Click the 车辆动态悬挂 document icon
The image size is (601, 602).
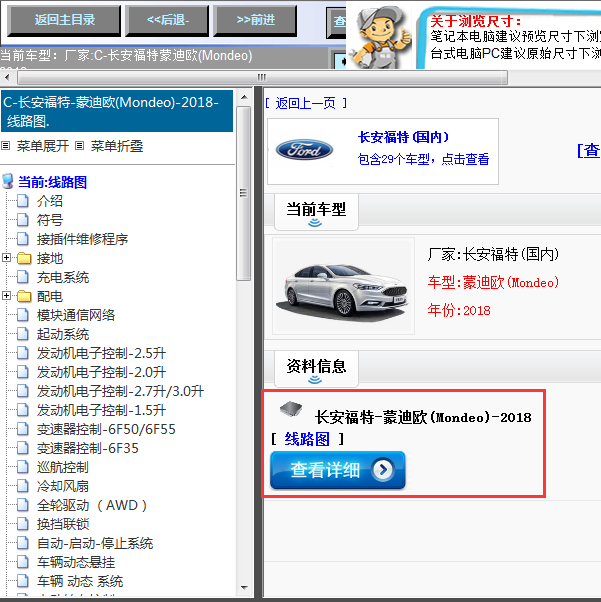click(23, 562)
